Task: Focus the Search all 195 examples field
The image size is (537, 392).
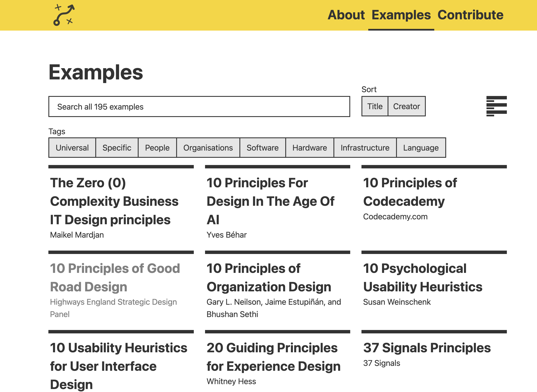Action: (199, 107)
